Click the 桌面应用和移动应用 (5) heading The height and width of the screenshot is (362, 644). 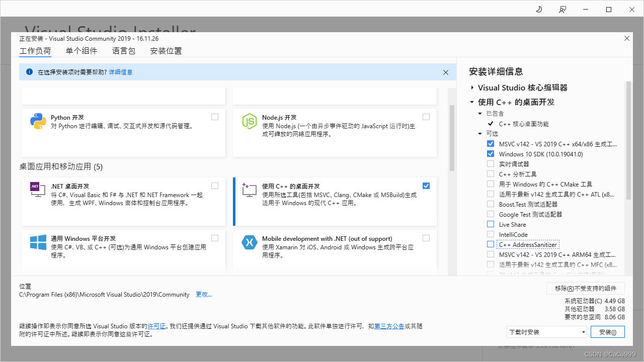pyautogui.click(x=61, y=166)
